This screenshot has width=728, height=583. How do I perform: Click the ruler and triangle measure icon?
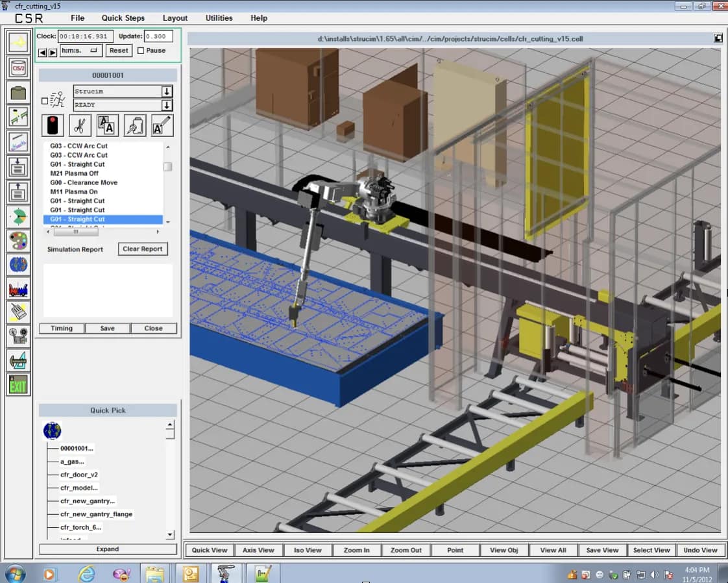click(18, 360)
